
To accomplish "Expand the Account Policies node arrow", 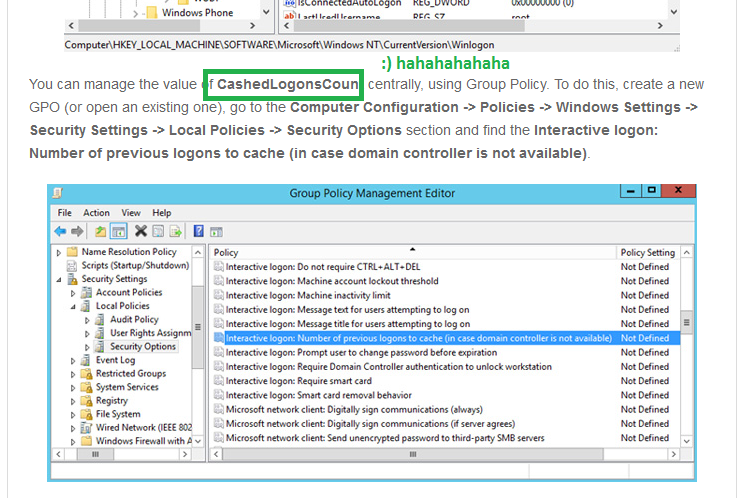I will (x=73, y=293).
